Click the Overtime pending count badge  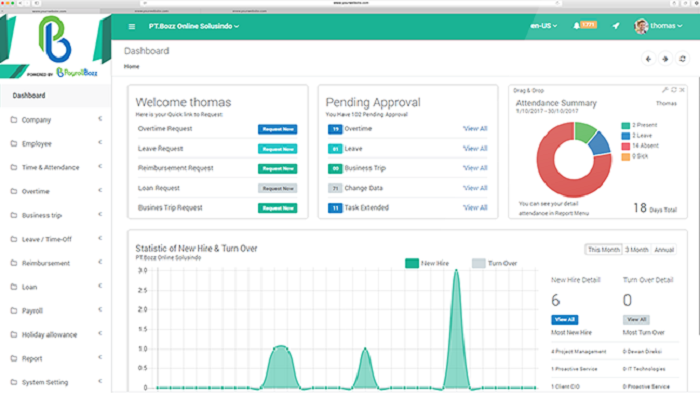pyautogui.click(x=335, y=129)
